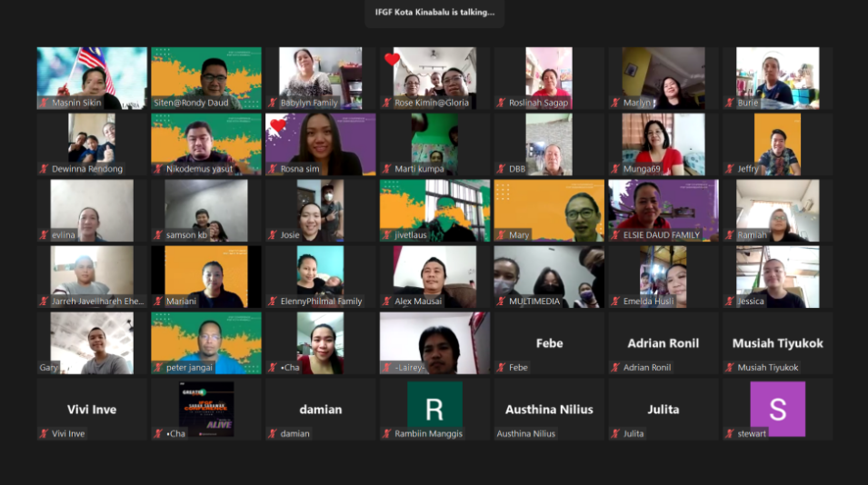Click the red heart reaction on Rose Kimin tile
The width and height of the screenshot is (868, 485).
coord(392,60)
